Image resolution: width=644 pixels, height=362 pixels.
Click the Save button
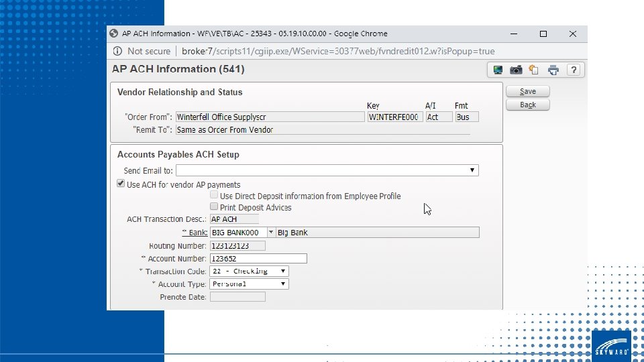coord(528,91)
